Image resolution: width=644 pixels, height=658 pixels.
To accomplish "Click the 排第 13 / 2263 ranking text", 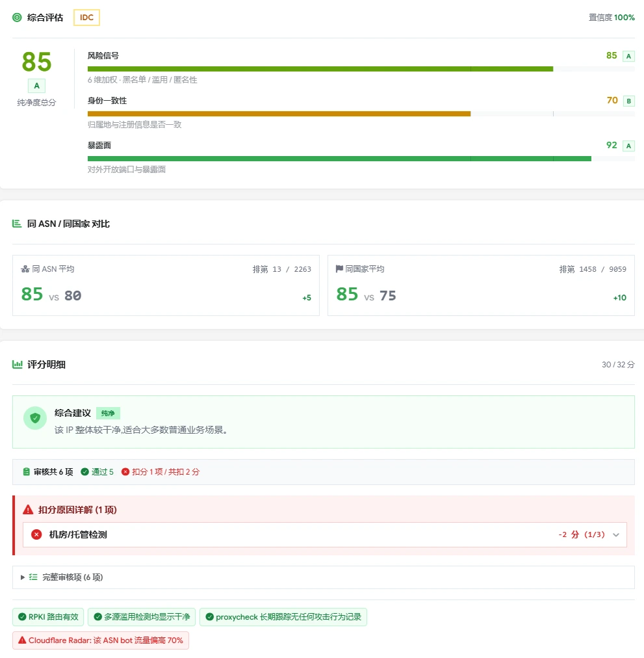I will [282, 269].
